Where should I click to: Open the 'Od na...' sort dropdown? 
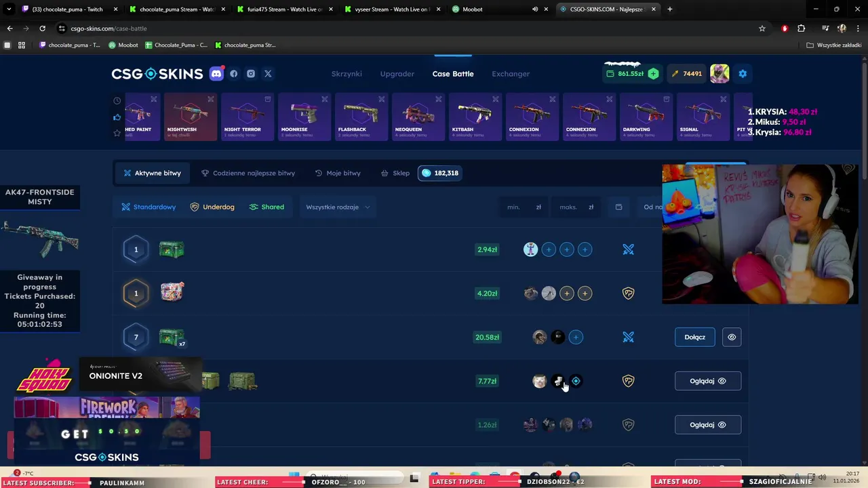coord(654,207)
